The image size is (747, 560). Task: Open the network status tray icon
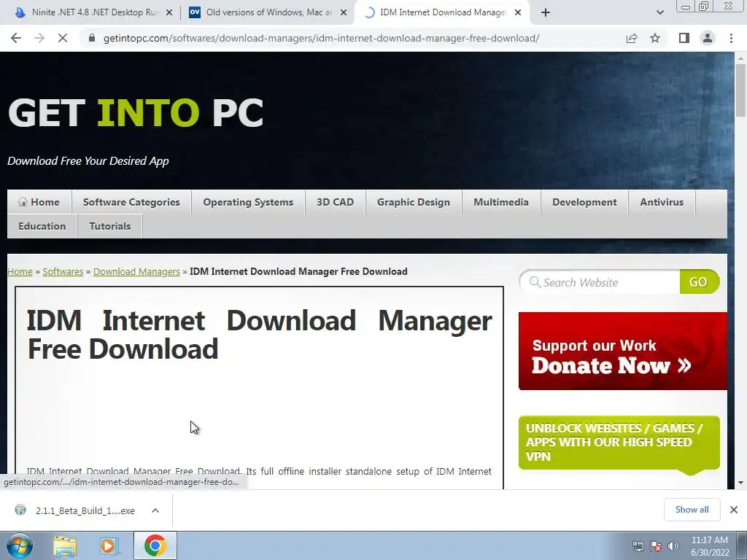pos(638,546)
